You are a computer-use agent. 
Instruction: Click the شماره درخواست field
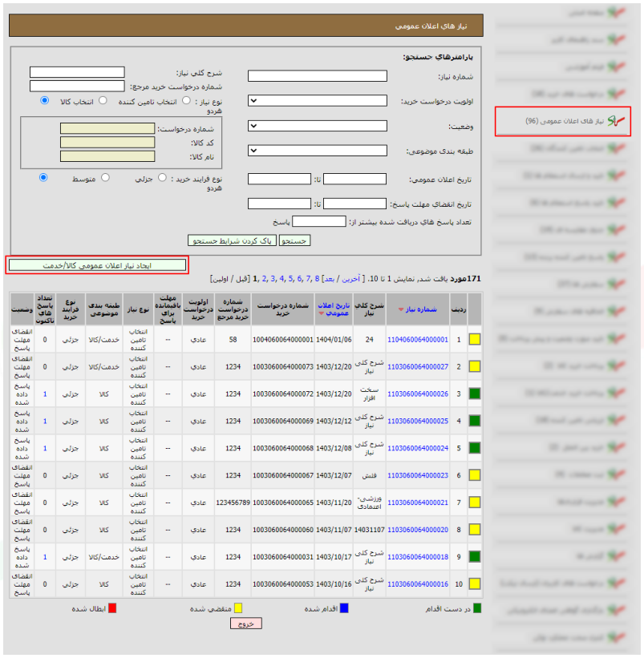click(x=107, y=128)
